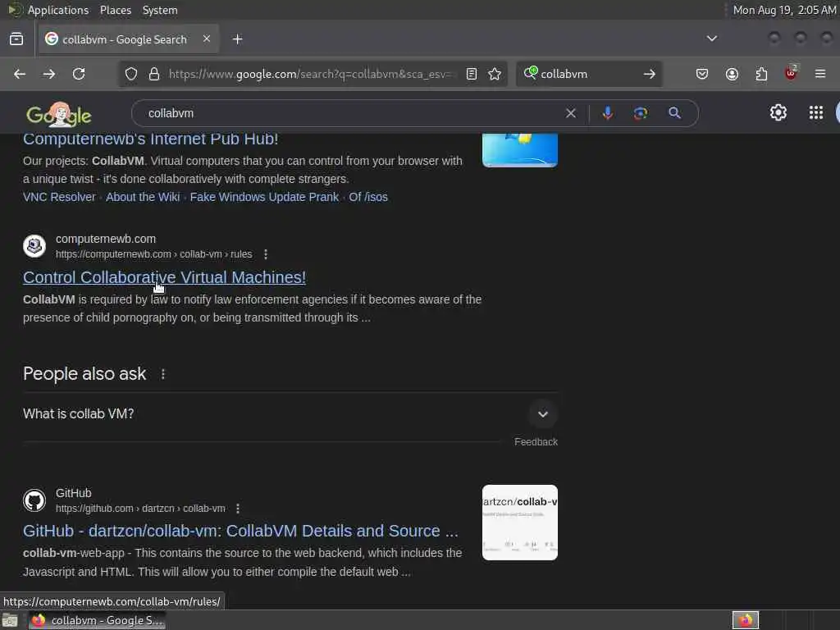Open the list all tabs dropdown

click(711, 39)
